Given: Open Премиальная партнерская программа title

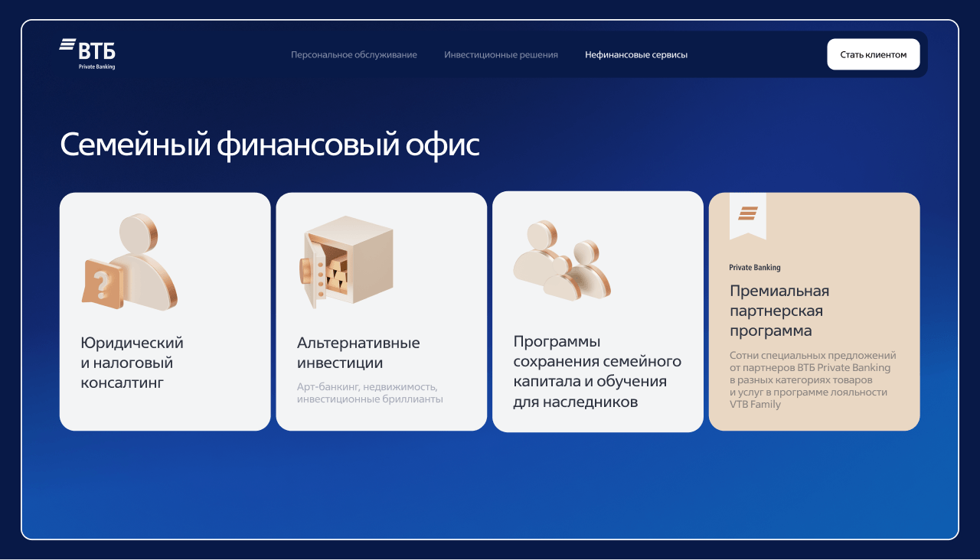Looking at the screenshot, I should [779, 311].
